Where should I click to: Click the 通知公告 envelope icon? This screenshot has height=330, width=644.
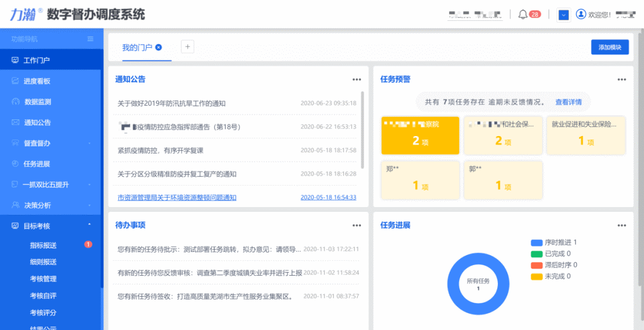pyautogui.click(x=15, y=122)
